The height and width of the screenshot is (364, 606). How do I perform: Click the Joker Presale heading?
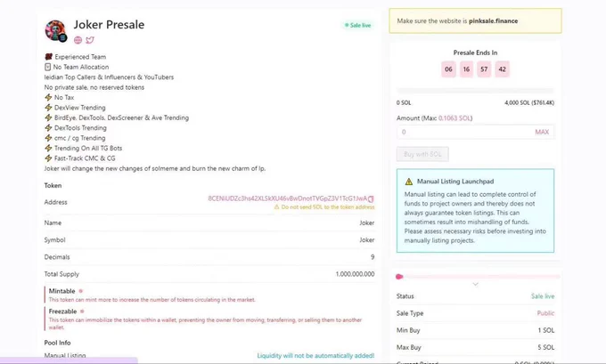[109, 25]
